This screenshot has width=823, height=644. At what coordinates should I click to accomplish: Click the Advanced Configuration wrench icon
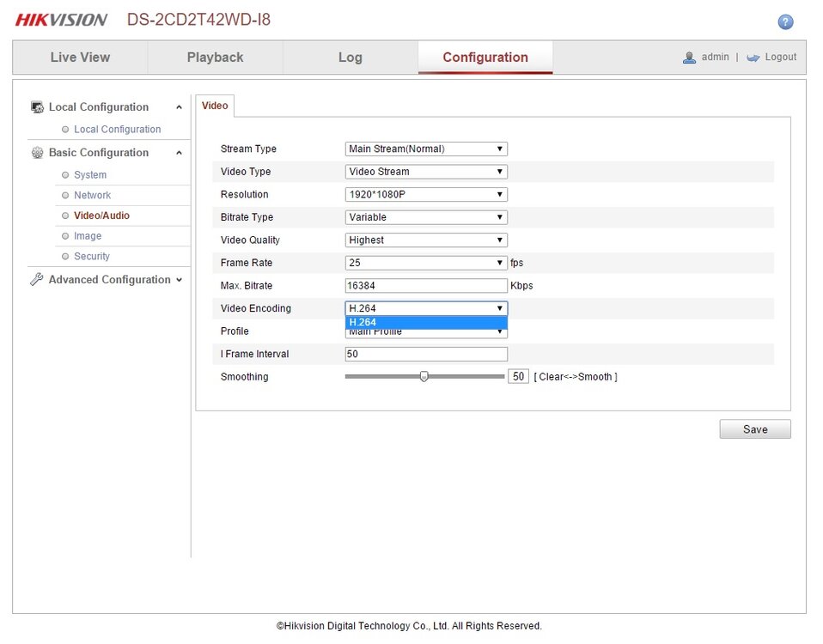coord(37,280)
